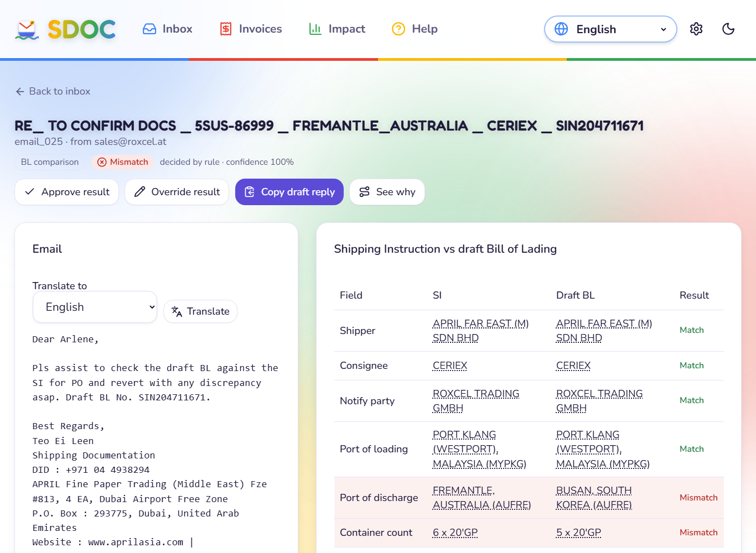The width and height of the screenshot is (756, 553).
Task: Click Match result for Shipper row
Action: [692, 330]
